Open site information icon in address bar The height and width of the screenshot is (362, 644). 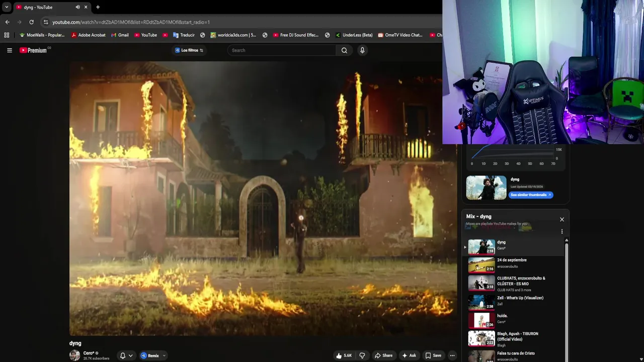coord(46,22)
